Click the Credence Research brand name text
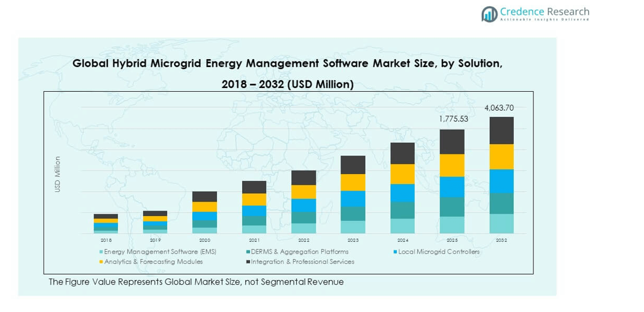The image size is (644, 312). pyautogui.click(x=544, y=12)
